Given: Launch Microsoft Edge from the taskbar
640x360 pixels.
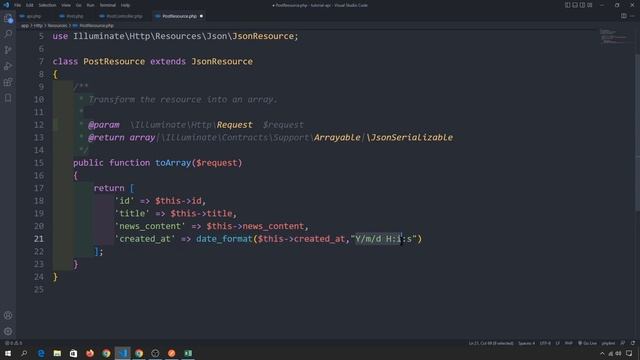Looking at the screenshot, I should 41,353.
